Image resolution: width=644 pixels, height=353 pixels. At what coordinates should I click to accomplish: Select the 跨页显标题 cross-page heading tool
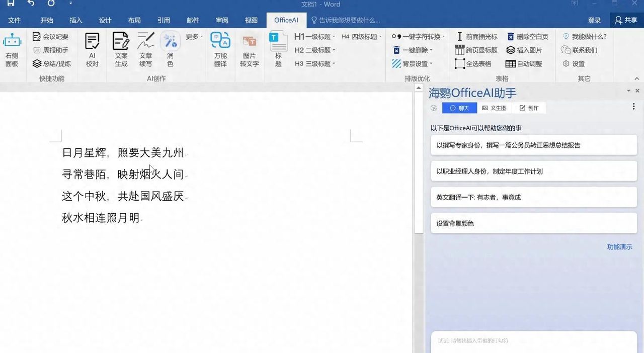tap(476, 50)
